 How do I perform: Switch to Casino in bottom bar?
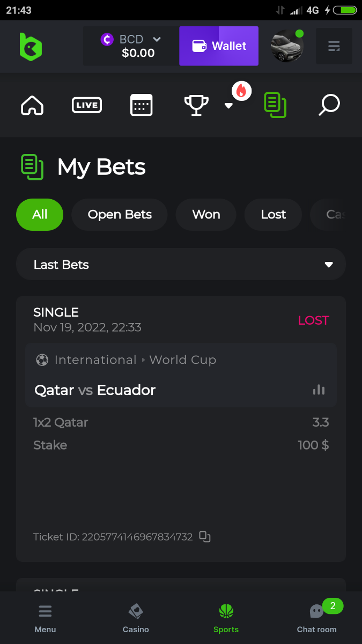(x=136, y=617)
